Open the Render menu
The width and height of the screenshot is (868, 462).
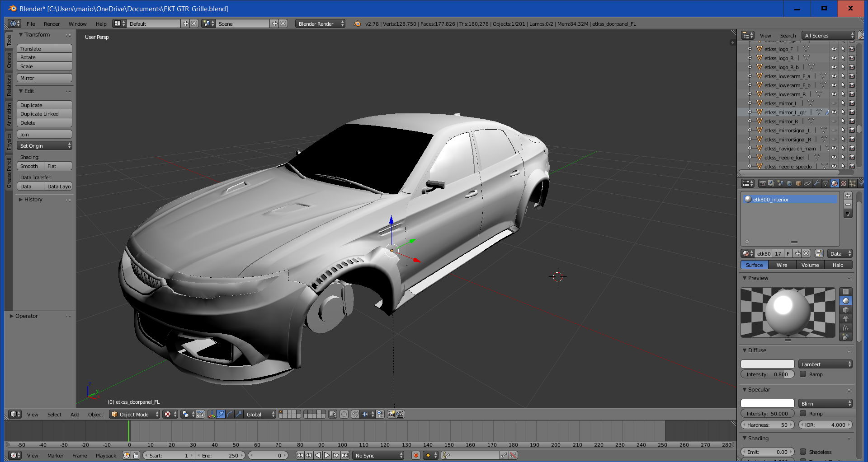pos(52,24)
